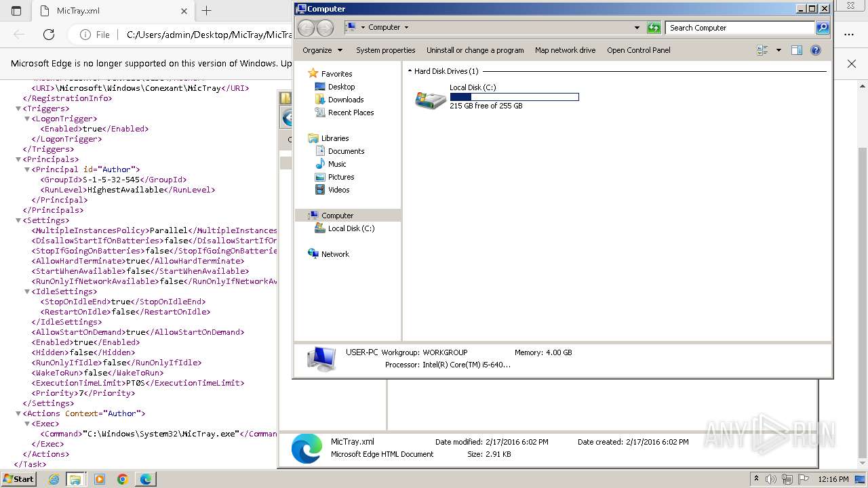This screenshot has width=868, height=488.
Task: Click Open Control Panel
Action: tap(639, 50)
